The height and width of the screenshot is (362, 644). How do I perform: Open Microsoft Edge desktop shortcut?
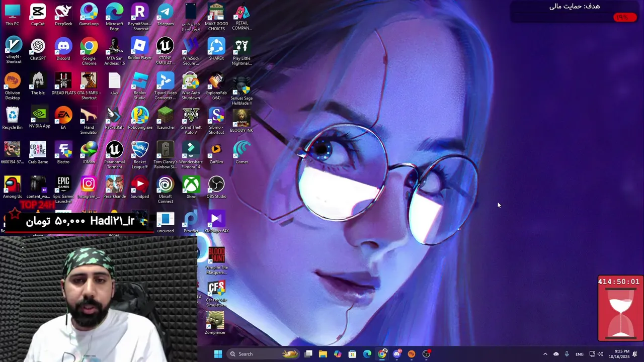(x=114, y=17)
